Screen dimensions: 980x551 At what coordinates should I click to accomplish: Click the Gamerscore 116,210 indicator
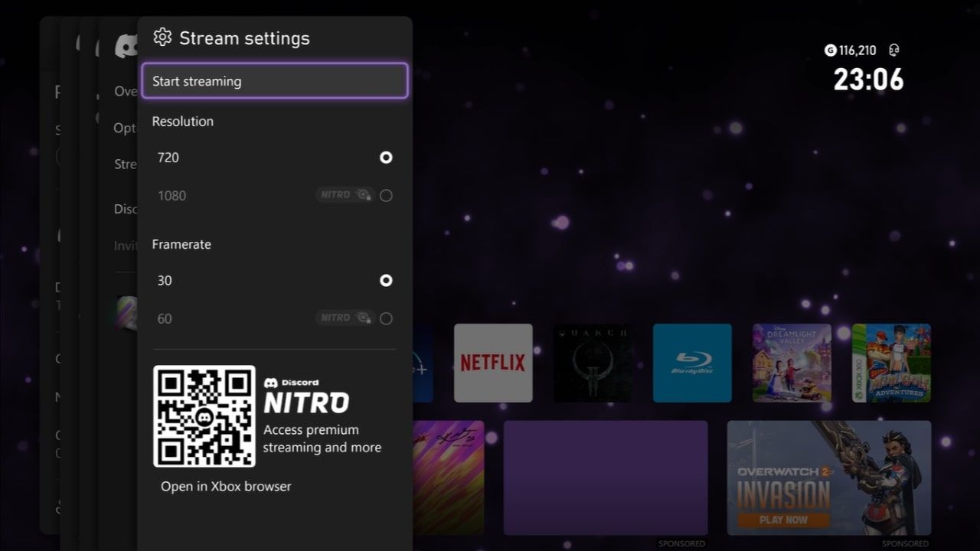[x=850, y=51]
